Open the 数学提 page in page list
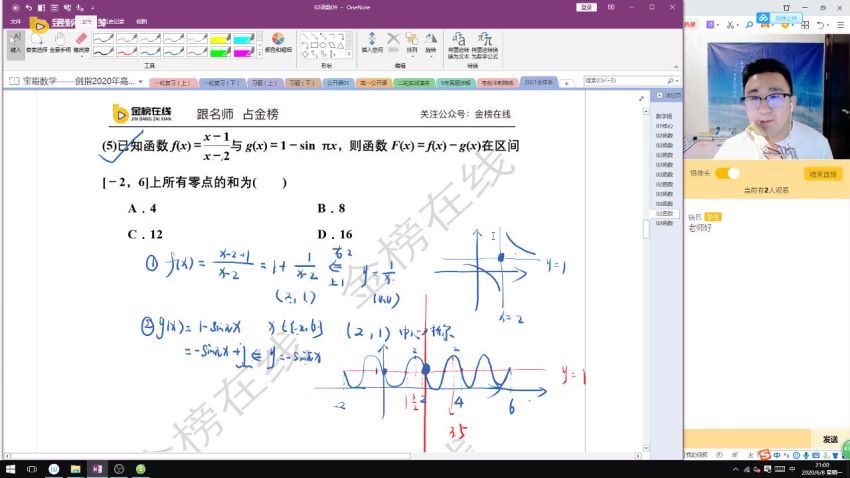The image size is (850, 478). click(x=664, y=116)
